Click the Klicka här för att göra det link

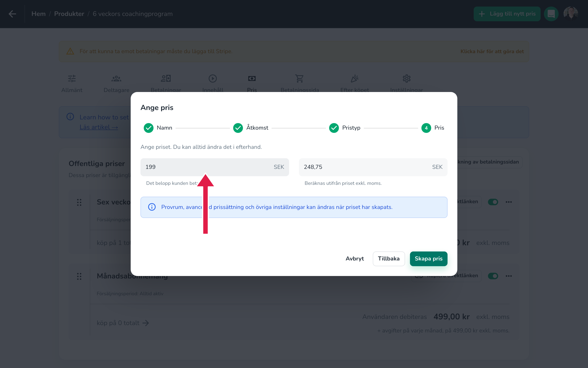pos(492,51)
